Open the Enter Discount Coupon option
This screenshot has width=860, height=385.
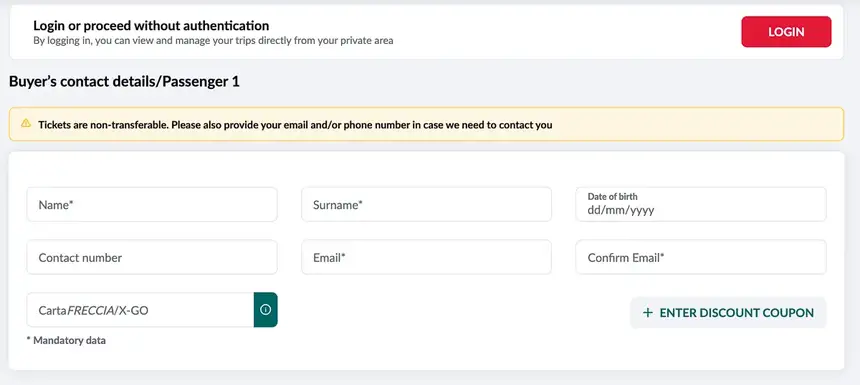coord(728,313)
